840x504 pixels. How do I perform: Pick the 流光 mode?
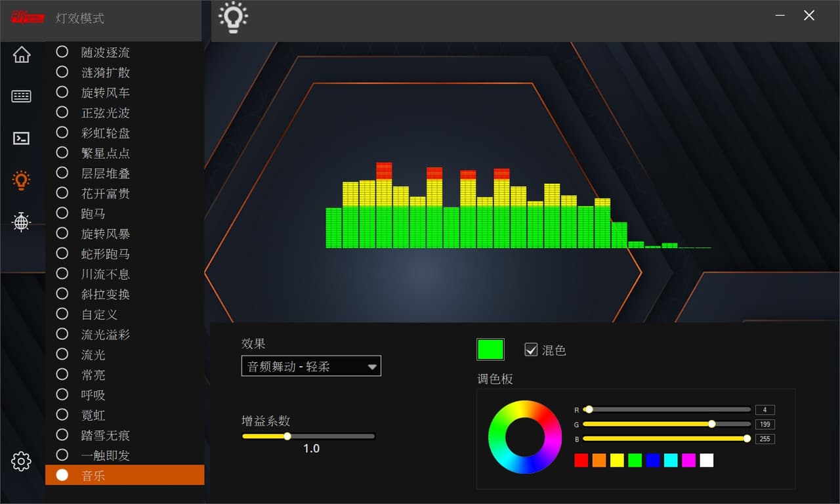125,354
